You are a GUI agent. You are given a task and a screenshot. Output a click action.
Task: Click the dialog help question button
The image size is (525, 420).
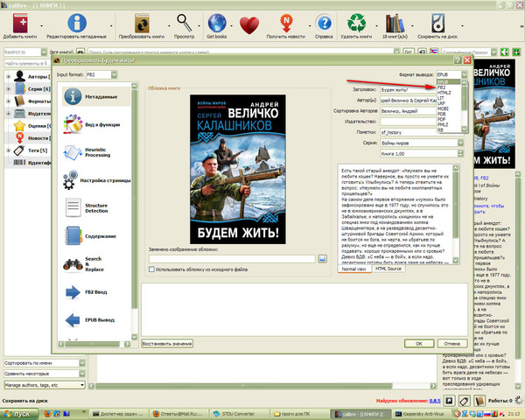pyautogui.click(x=458, y=60)
